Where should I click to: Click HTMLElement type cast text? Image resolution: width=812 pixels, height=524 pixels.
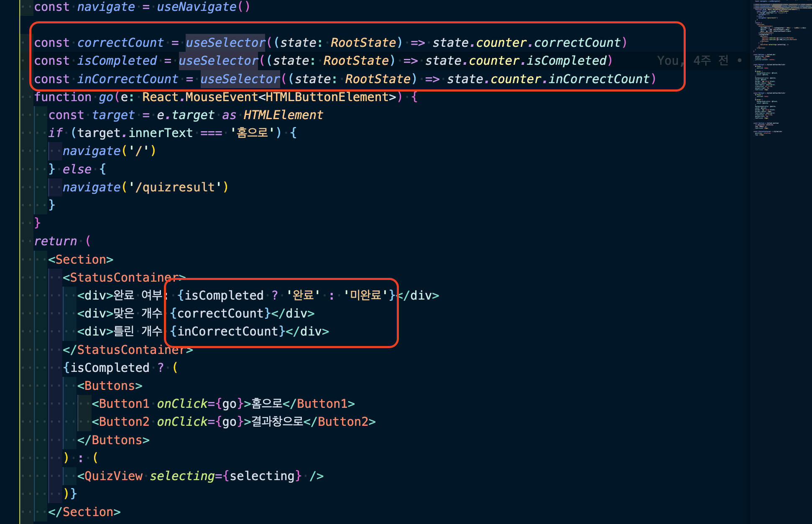(x=283, y=115)
